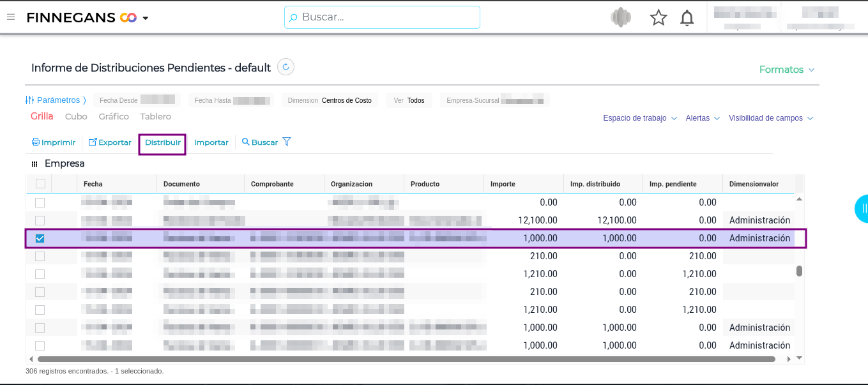Switch to the Cubo tab

pyautogui.click(x=76, y=117)
